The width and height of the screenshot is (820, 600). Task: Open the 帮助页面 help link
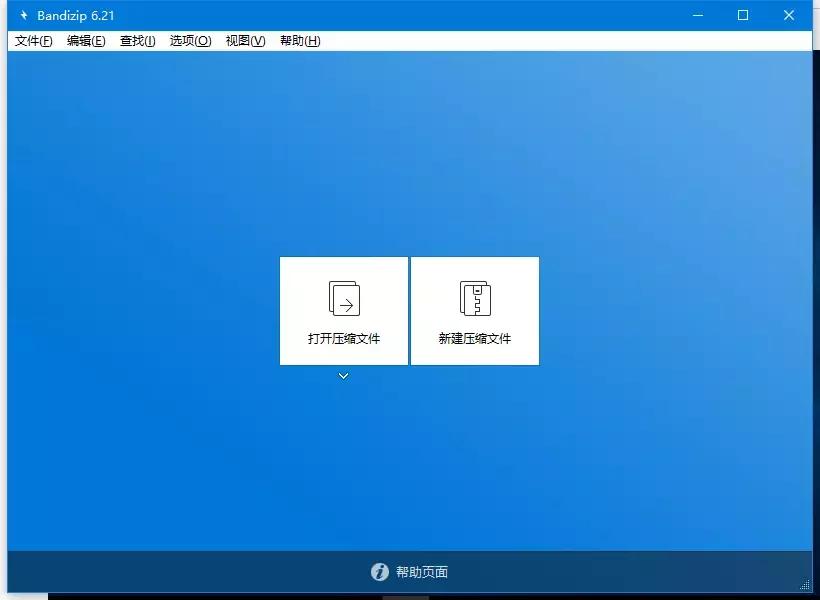tap(424, 572)
